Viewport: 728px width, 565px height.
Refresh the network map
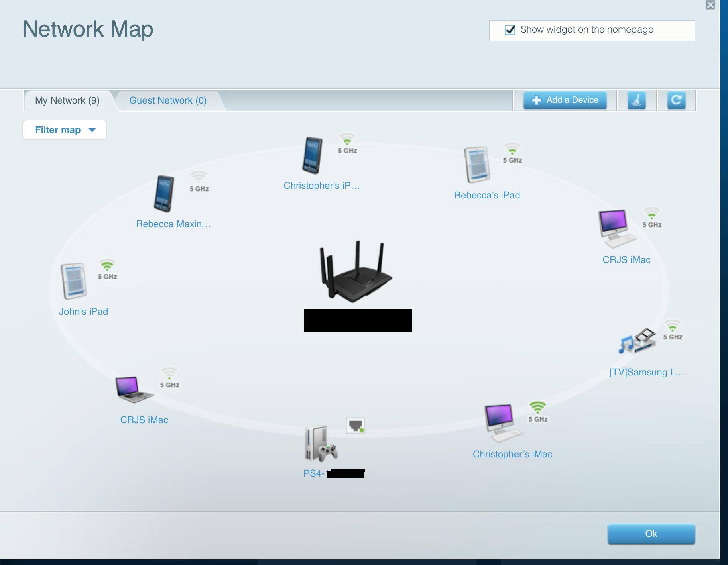coord(676,100)
